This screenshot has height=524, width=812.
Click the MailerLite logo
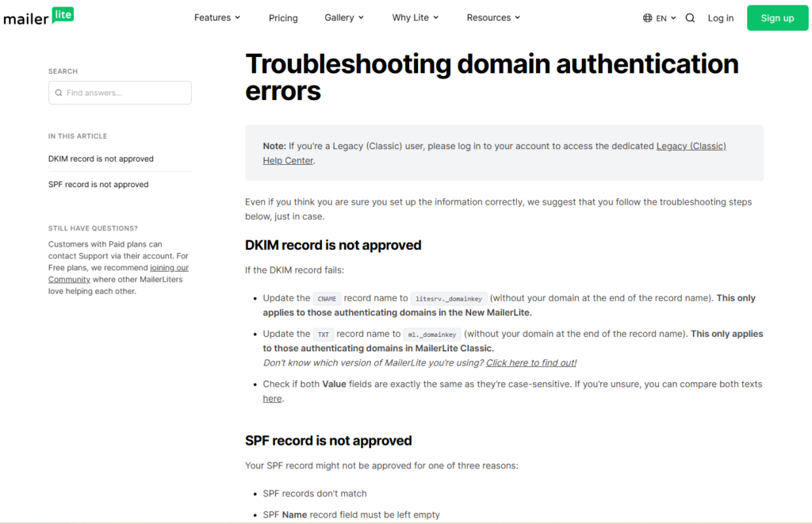coord(39,17)
